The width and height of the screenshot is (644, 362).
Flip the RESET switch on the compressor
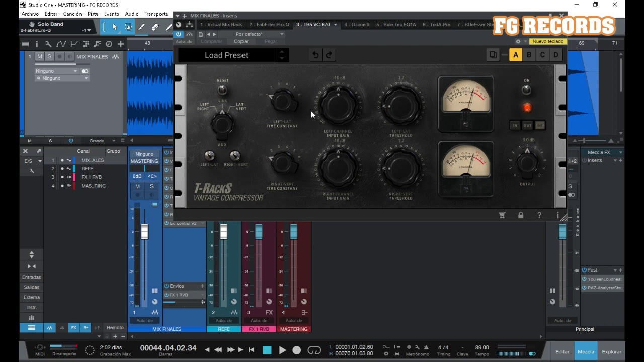coord(222,90)
